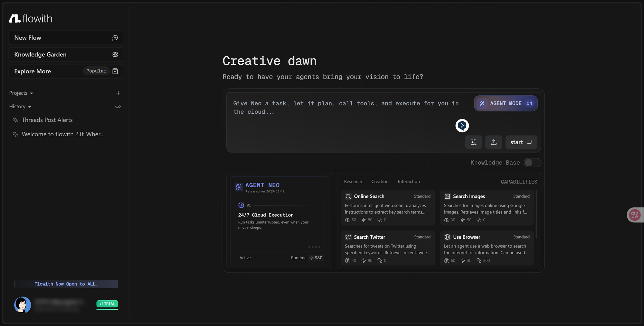
Task: Click the Agent Mode wand icon
Action: pos(482,103)
